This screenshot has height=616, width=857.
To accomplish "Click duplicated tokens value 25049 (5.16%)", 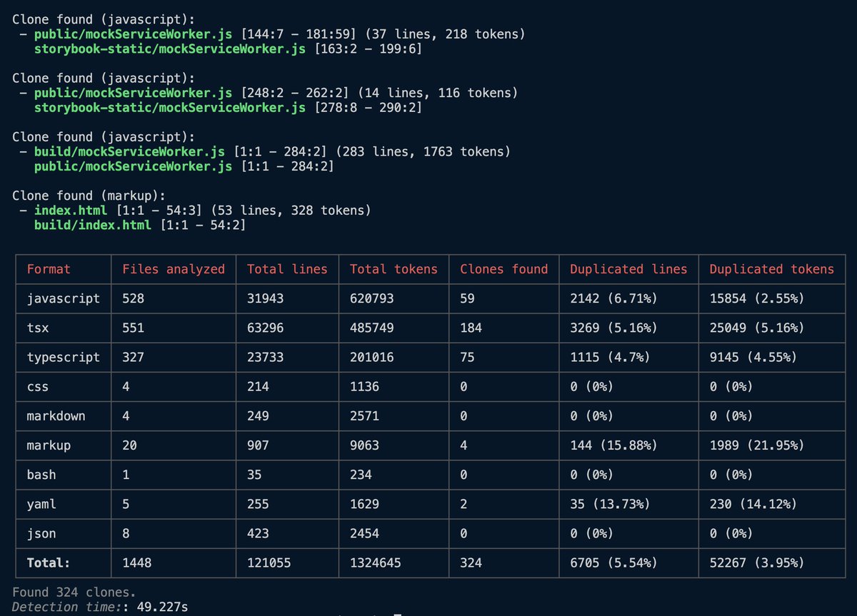I will (x=757, y=328).
